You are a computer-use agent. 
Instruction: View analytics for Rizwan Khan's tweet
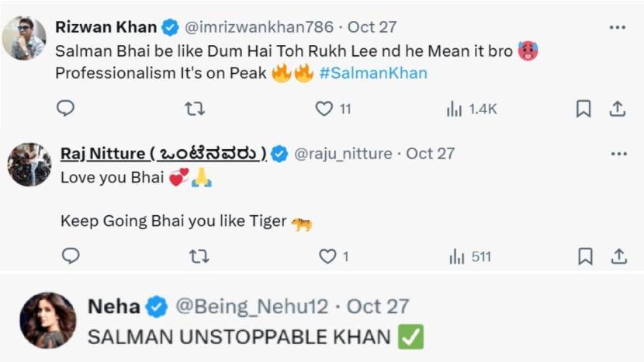tap(455, 109)
